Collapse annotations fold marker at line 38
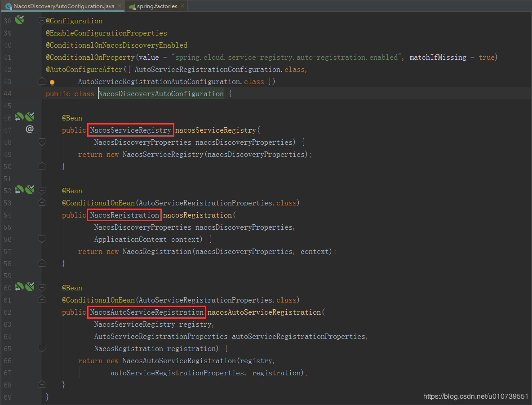 42,21
